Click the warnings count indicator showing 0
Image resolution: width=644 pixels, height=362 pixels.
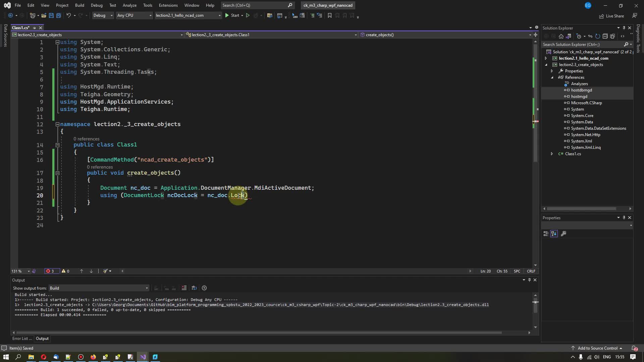(66, 271)
